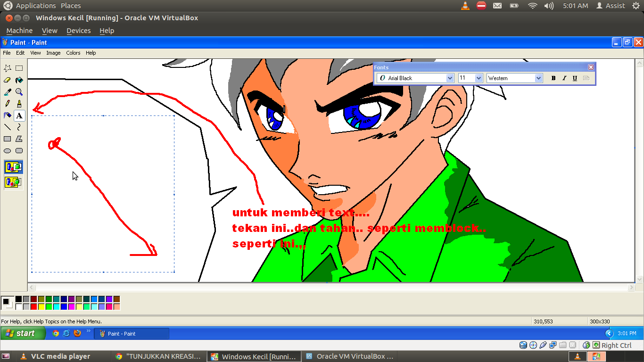This screenshot has height=362, width=644.
Task: Open VirtualBox Devices menu
Action: coord(78,31)
